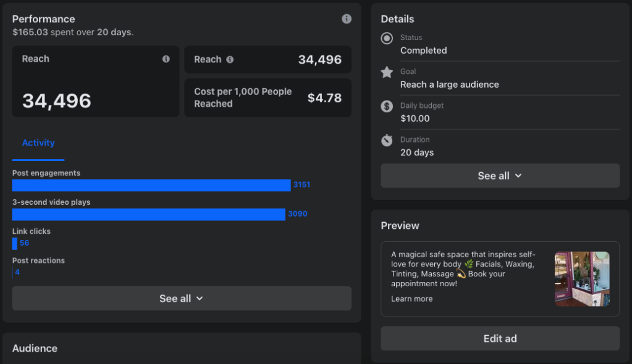Click info icon beside small Reach label
The width and height of the screenshot is (632, 364).
pos(230,60)
